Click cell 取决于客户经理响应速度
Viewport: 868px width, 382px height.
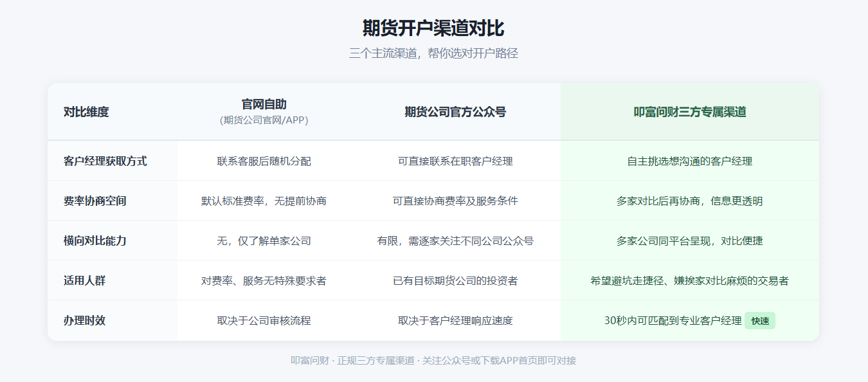pyautogui.click(x=455, y=320)
